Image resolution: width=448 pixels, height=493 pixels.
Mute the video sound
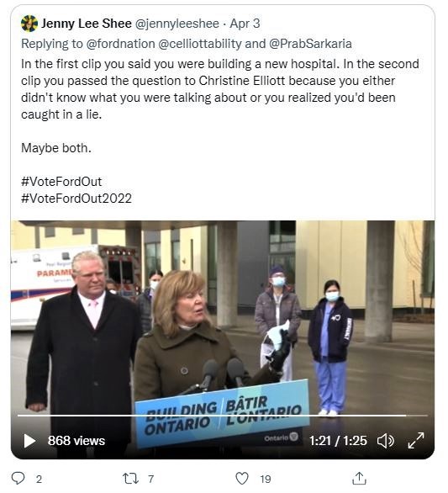click(x=386, y=441)
